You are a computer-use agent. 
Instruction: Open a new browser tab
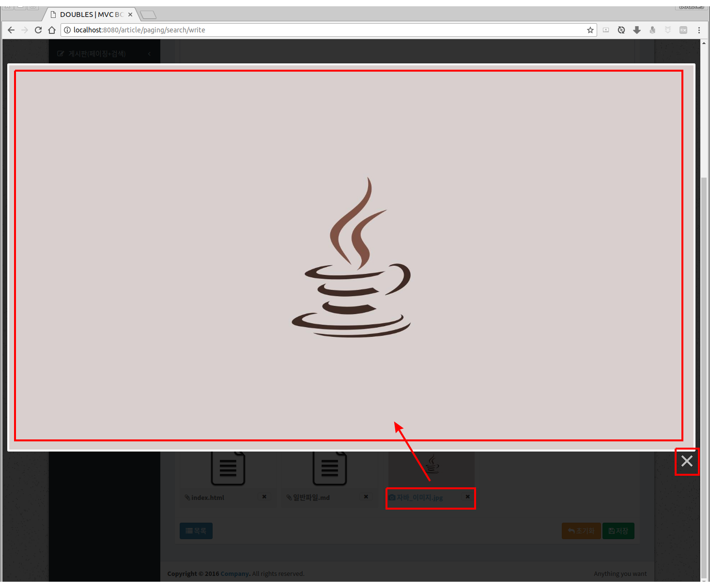(148, 15)
